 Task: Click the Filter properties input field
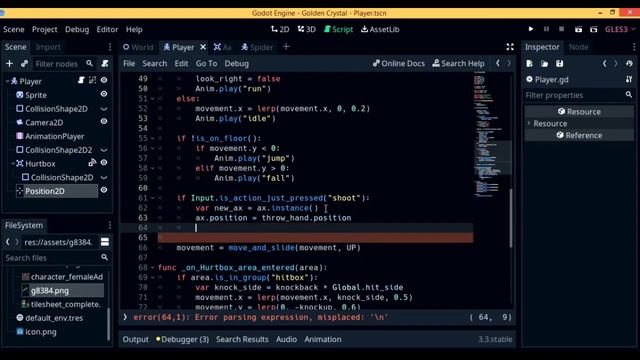click(x=578, y=95)
